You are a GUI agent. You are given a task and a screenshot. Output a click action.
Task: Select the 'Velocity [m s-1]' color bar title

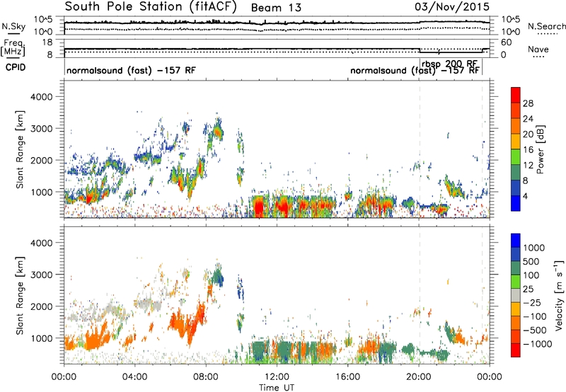(x=559, y=295)
